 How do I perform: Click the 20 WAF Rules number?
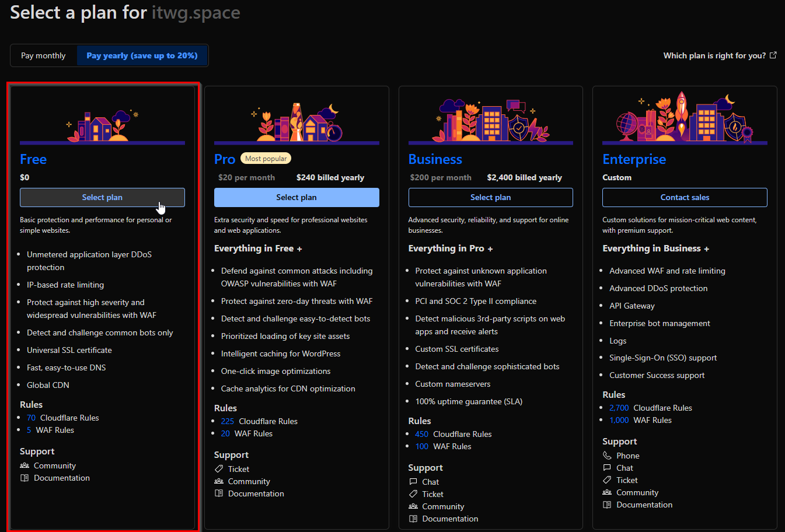pos(225,433)
